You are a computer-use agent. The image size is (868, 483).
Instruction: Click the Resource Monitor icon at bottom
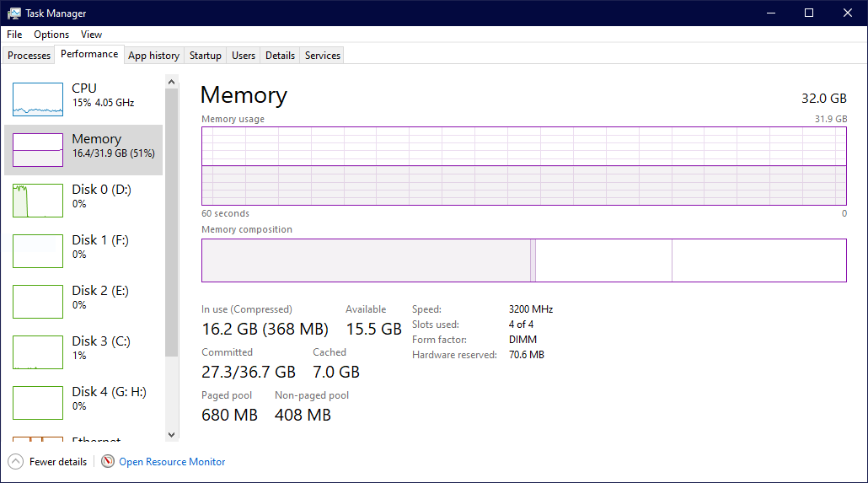(108, 461)
